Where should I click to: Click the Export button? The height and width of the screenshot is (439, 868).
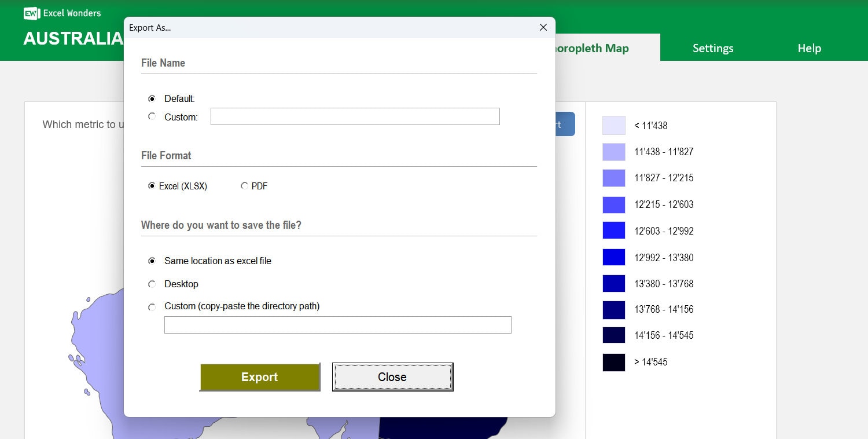[x=259, y=377]
